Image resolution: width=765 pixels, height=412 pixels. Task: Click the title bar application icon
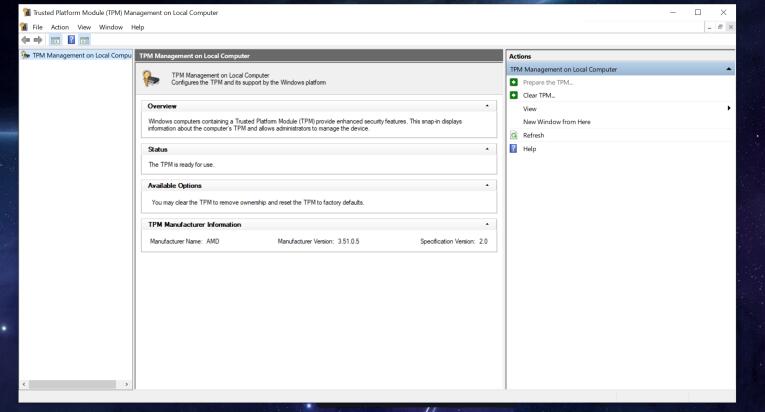[27, 12]
